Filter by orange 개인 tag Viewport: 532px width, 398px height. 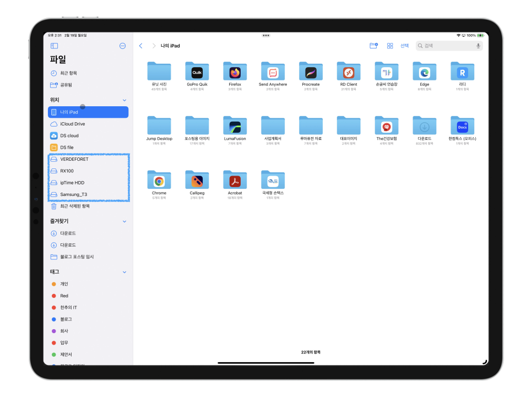(x=88, y=284)
